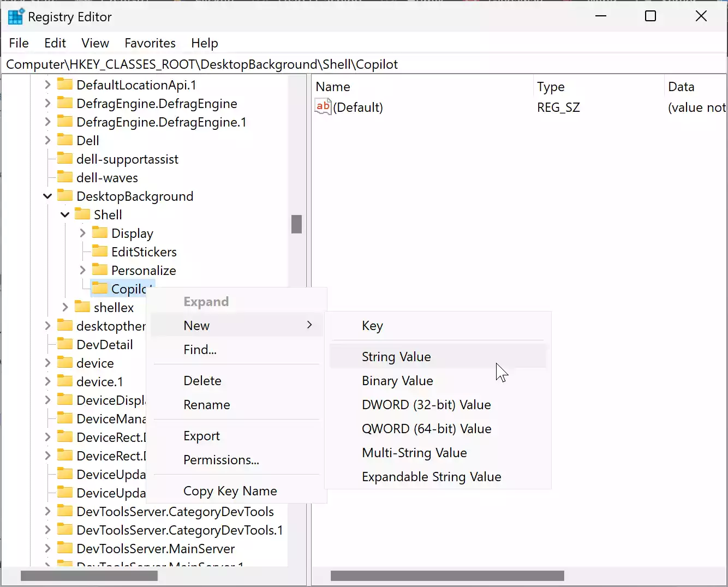Click the tree pane horizontal scrollbar
The height and width of the screenshot is (587, 728).
click(x=89, y=576)
